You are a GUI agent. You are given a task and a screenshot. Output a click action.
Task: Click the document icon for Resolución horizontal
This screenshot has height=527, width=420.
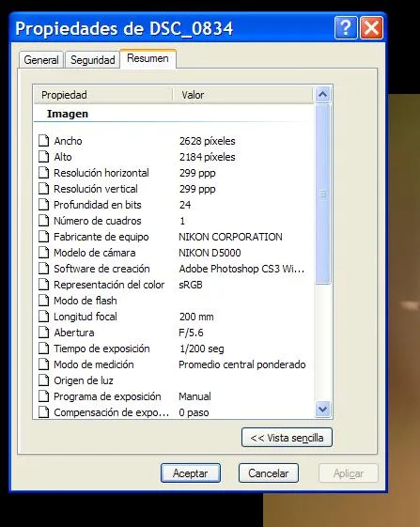tap(43, 173)
